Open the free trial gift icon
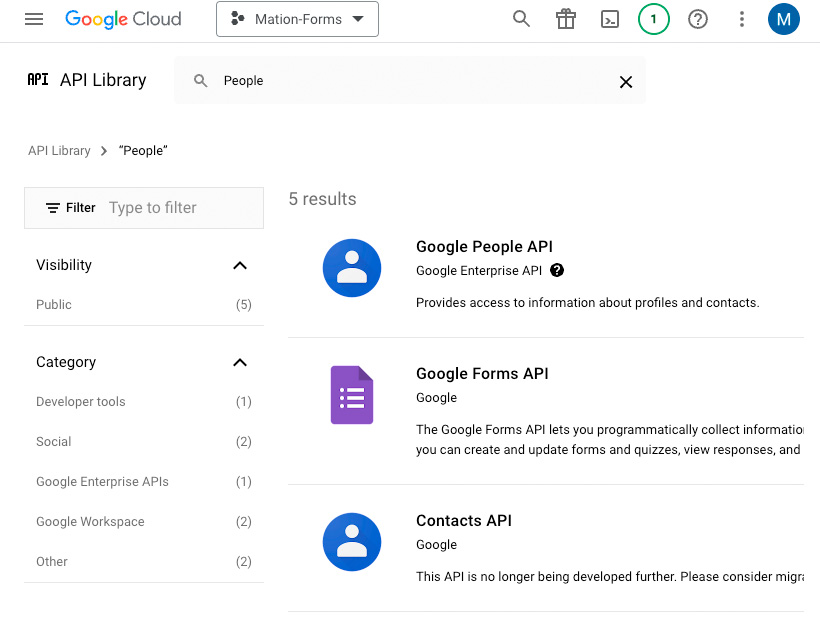Viewport: 820px width, 638px height. click(565, 19)
